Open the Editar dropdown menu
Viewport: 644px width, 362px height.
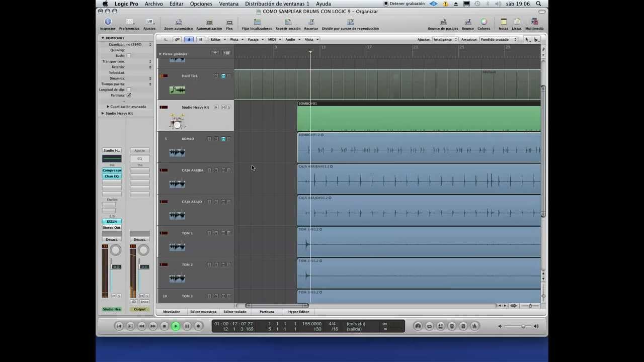[217, 39]
